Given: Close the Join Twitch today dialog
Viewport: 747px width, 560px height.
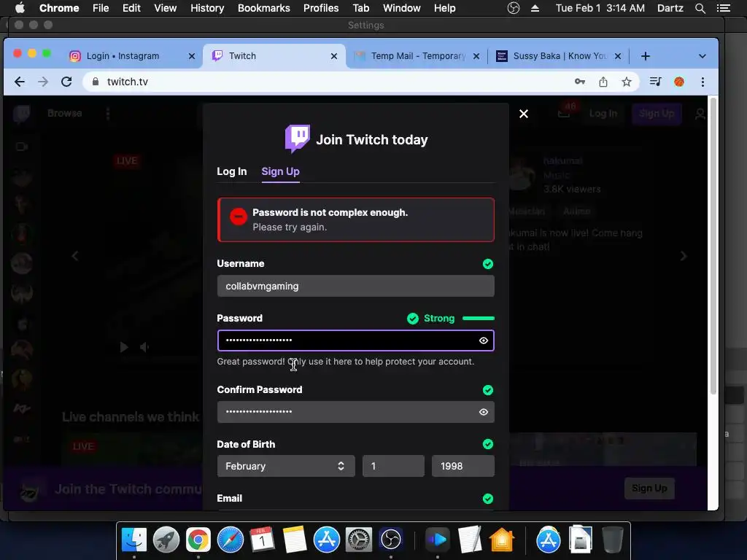Looking at the screenshot, I should tap(524, 114).
